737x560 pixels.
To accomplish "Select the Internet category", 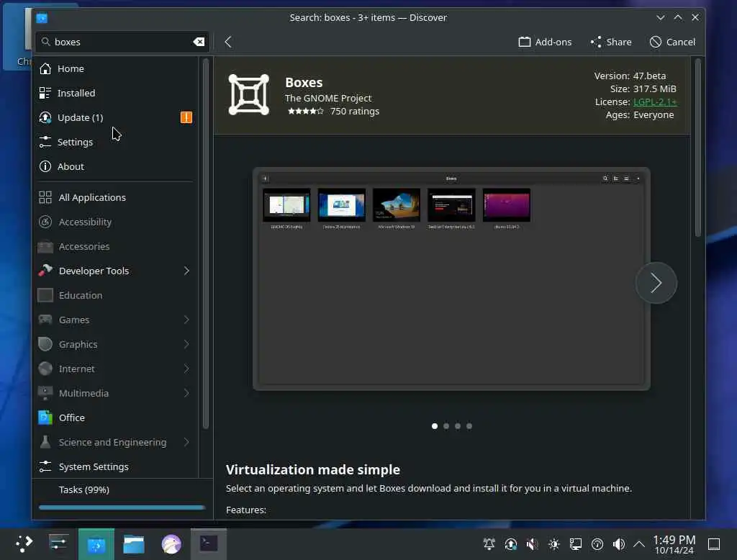I will [116, 369].
